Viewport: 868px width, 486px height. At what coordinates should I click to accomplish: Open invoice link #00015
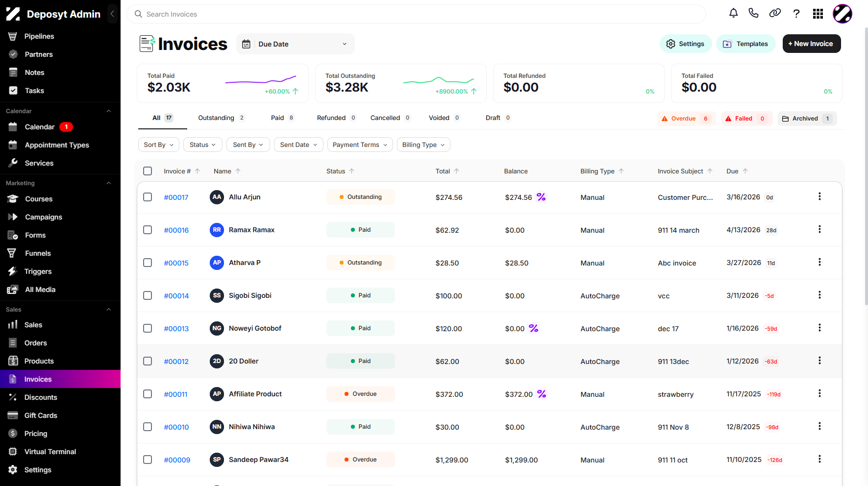176,263
